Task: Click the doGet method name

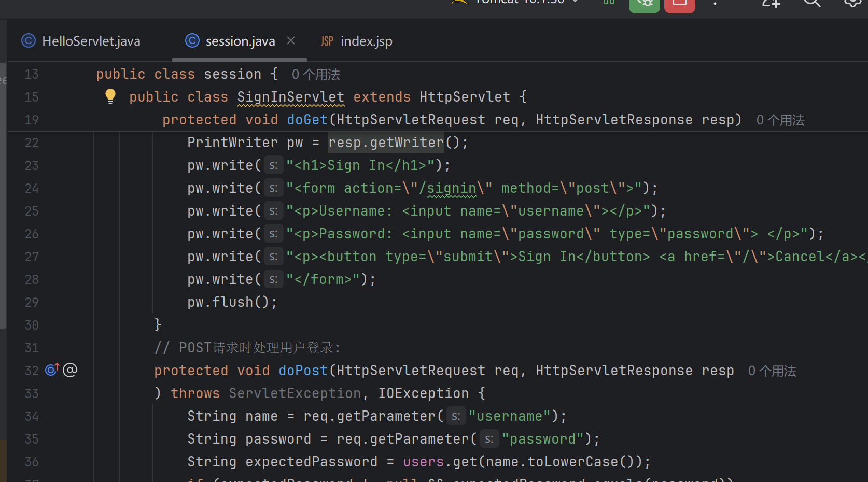Action: [x=307, y=120]
